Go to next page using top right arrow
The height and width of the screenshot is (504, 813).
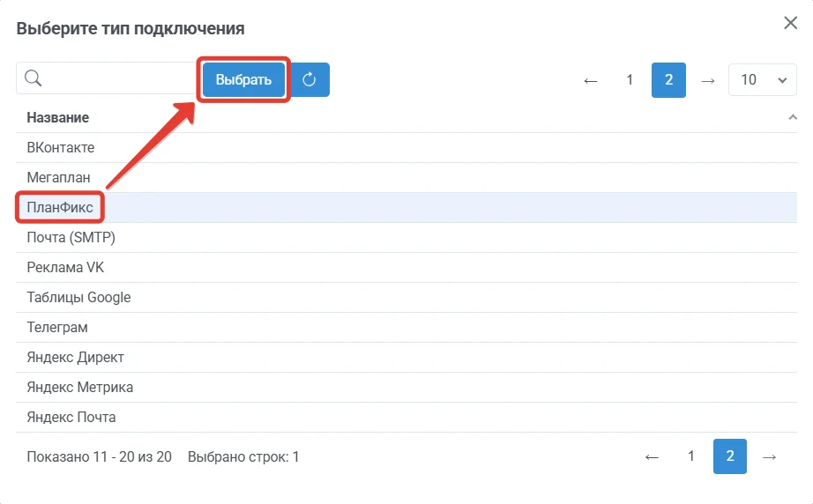(x=708, y=80)
